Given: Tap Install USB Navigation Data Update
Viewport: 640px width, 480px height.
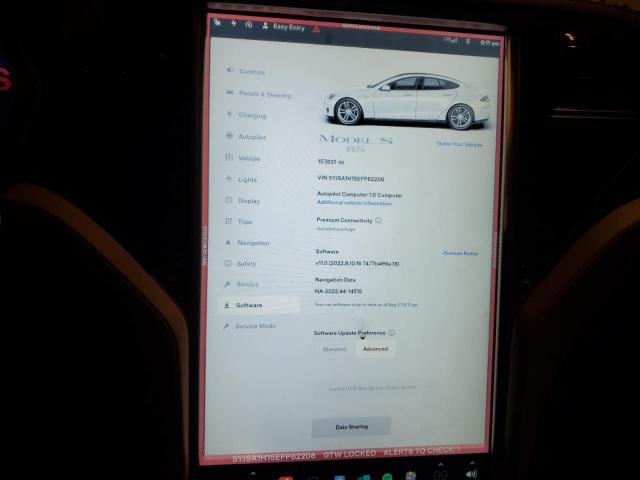Looking at the screenshot, I should (x=372, y=387).
